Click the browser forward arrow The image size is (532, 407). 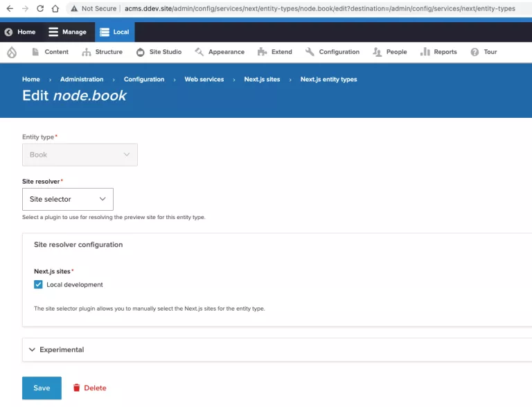pos(25,8)
